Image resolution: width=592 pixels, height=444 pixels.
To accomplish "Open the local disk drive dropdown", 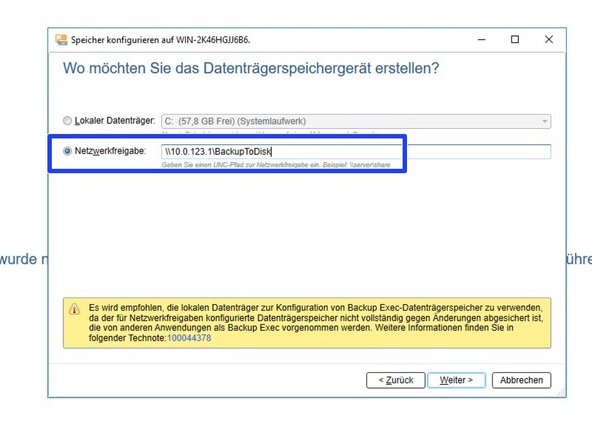I will (356, 121).
